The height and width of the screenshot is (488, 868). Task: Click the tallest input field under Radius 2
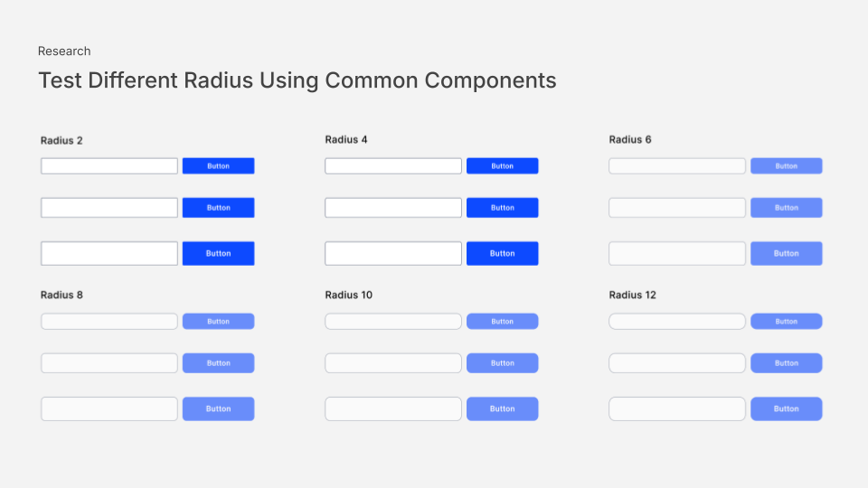(109, 253)
